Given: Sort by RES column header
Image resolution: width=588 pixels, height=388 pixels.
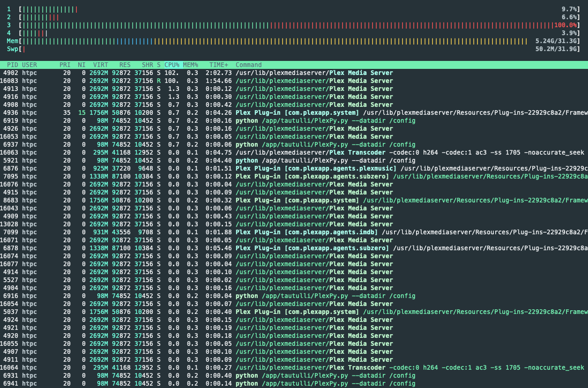Looking at the screenshot, I should (x=125, y=65).
